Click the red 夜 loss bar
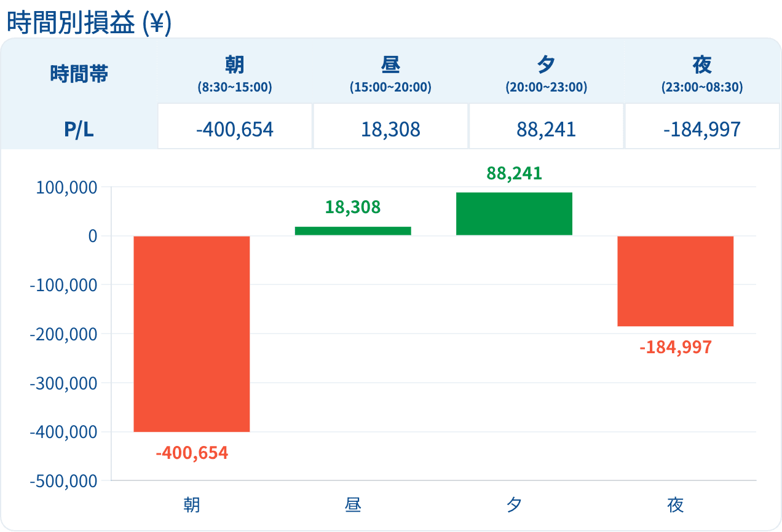Image resolution: width=782 pixels, height=532 pixels. coord(676,281)
